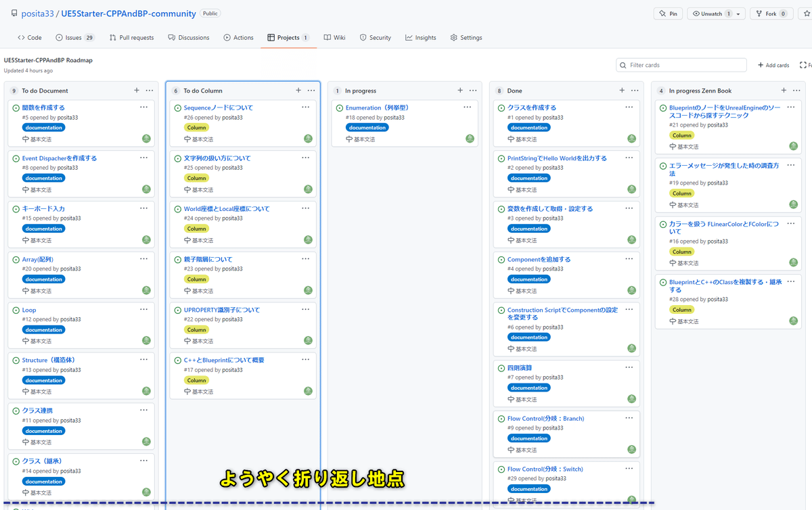This screenshot has height=510, width=812.
Task: Open issue Structure（構造体）
Action: [x=48, y=361]
